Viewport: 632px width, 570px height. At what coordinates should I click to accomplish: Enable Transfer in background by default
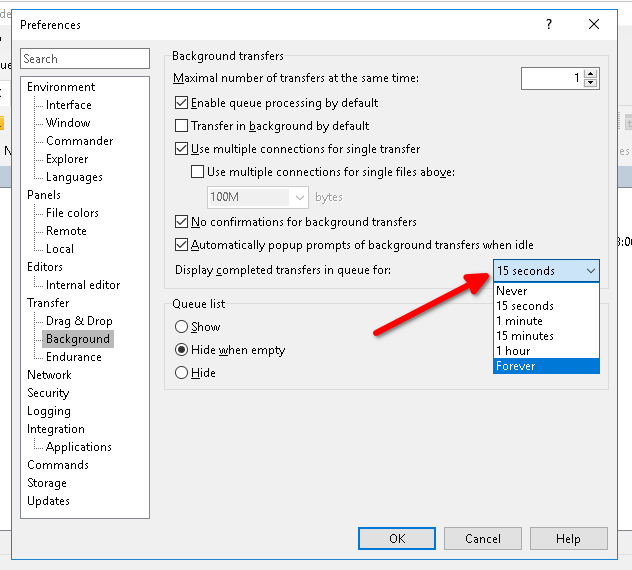(x=182, y=126)
